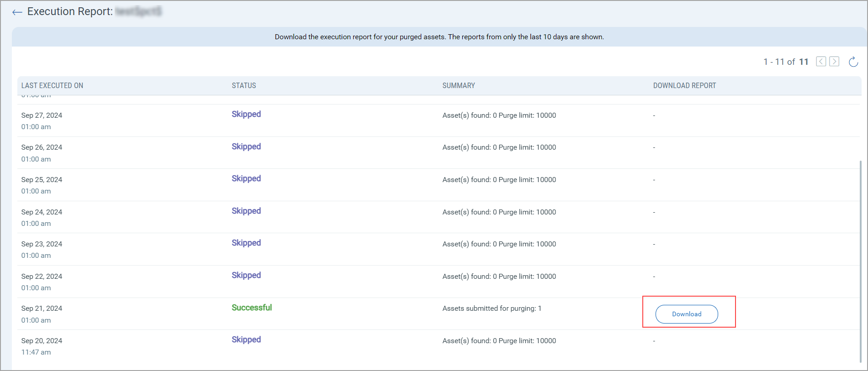Click Skipped status for Sep 23, 2024

tap(246, 243)
